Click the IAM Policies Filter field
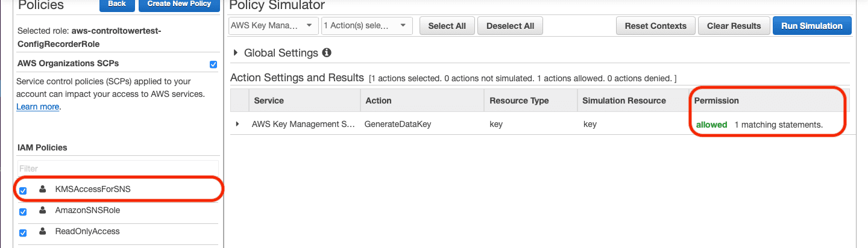 [x=118, y=169]
